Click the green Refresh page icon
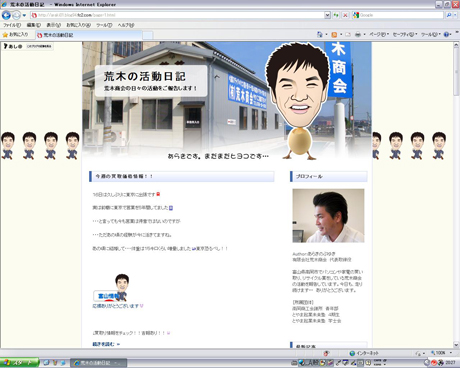This screenshot has width=460, height=368. [336, 15]
